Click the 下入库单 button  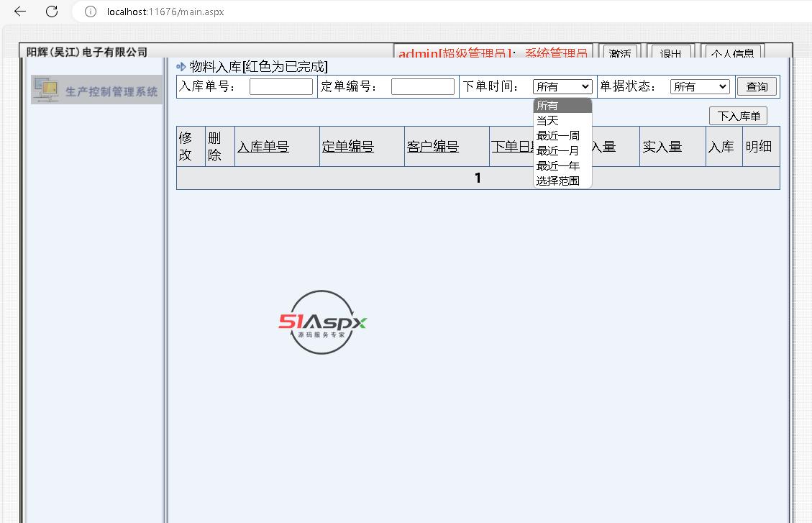coord(739,116)
